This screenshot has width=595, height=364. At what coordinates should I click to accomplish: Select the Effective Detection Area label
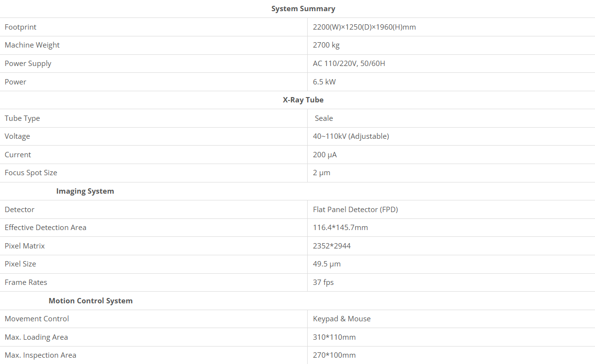tap(45, 228)
